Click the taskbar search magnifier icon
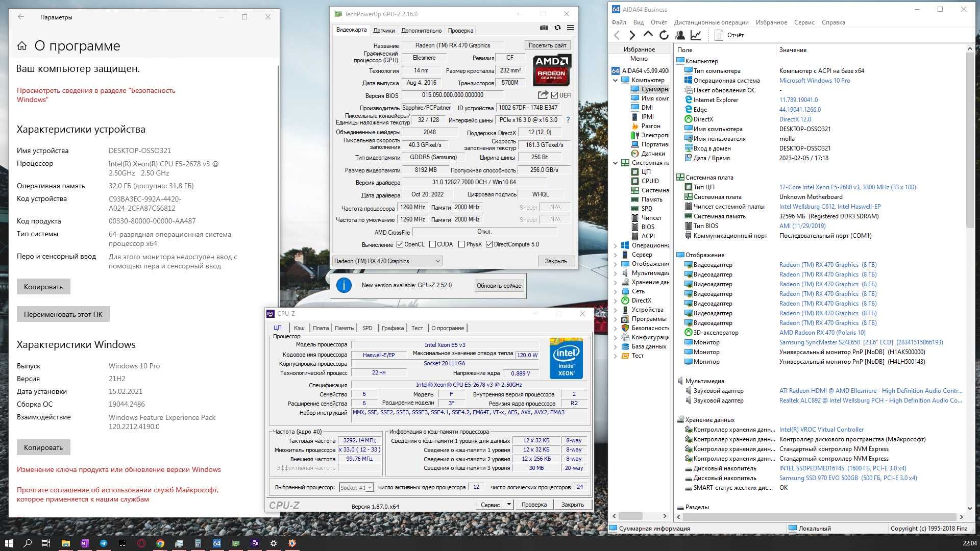This screenshot has height=551, width=980. pos(28,543)
